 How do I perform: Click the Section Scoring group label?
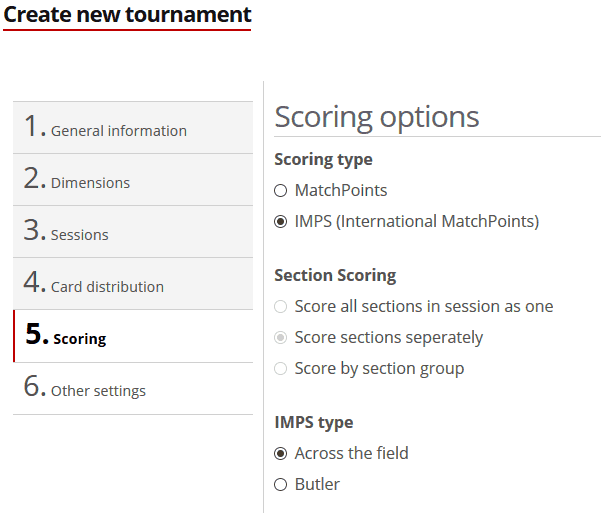335,275
